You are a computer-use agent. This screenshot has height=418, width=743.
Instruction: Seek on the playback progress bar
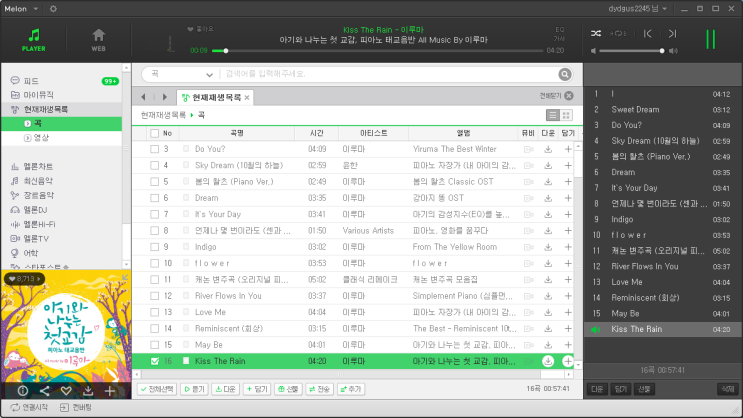(377, 51)
